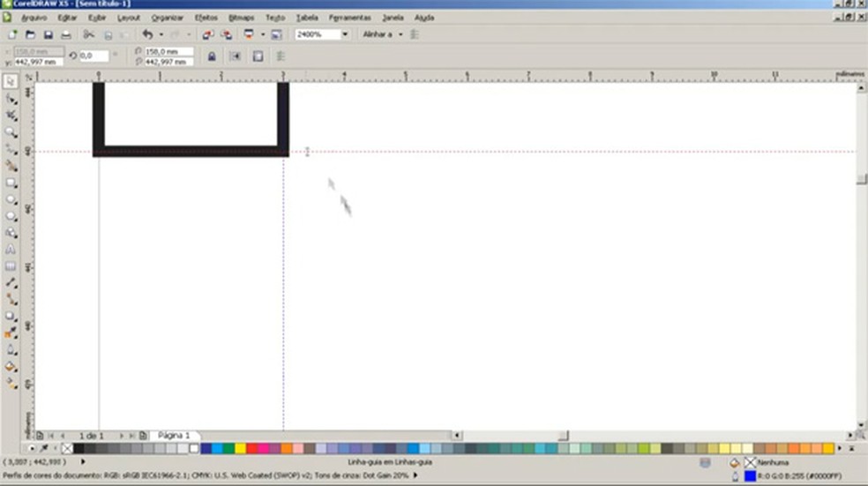The image size is (868, 486).
Task: Open the Janela menu
Action: point(393,18)
